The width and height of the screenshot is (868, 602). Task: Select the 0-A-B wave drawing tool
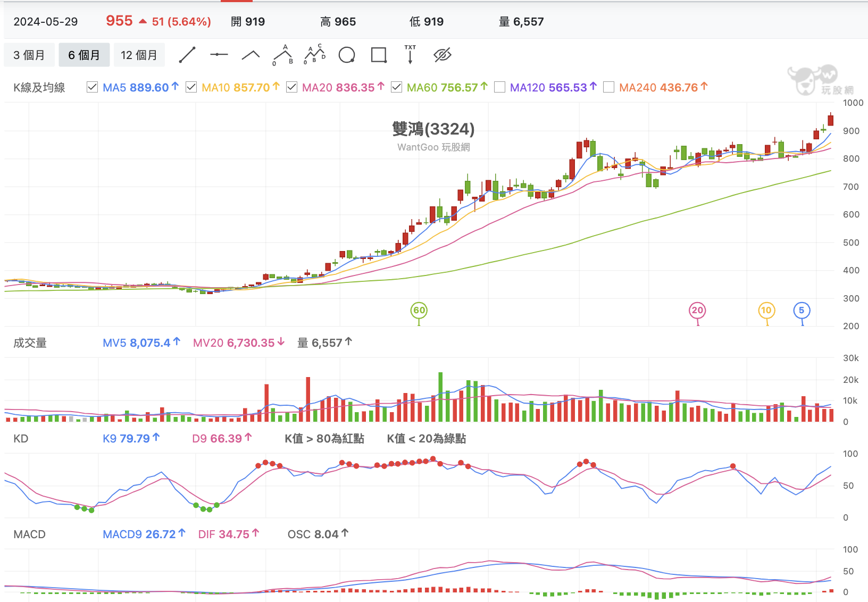(x=282, y=55)
